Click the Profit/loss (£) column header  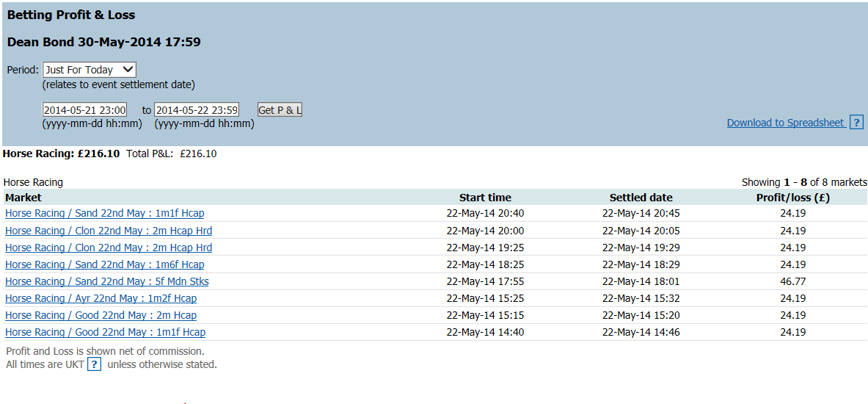click(792, 198)
